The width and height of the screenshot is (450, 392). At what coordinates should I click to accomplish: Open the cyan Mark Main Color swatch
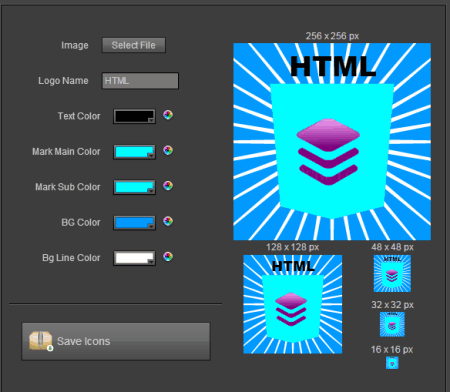click(x=134, y=152)
